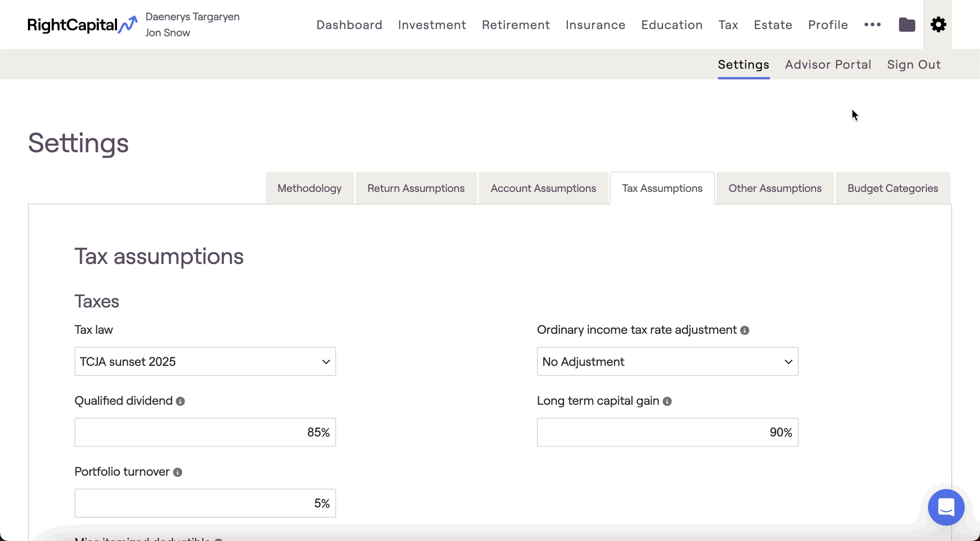Viewport: 980px width, 541px height.
Task: Click the Qualified dividend percentage field
Action: (x=205, y=432)
